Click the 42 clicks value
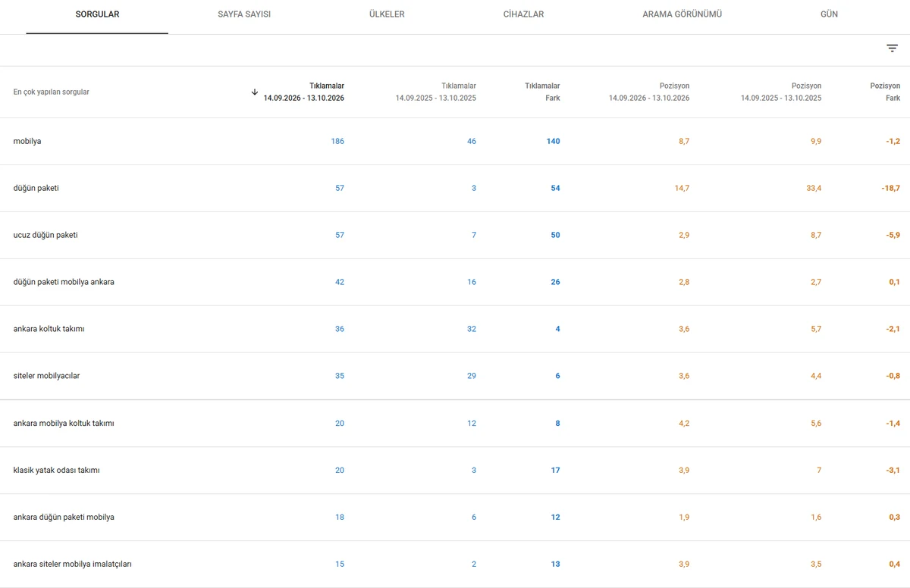 (340, 282)
